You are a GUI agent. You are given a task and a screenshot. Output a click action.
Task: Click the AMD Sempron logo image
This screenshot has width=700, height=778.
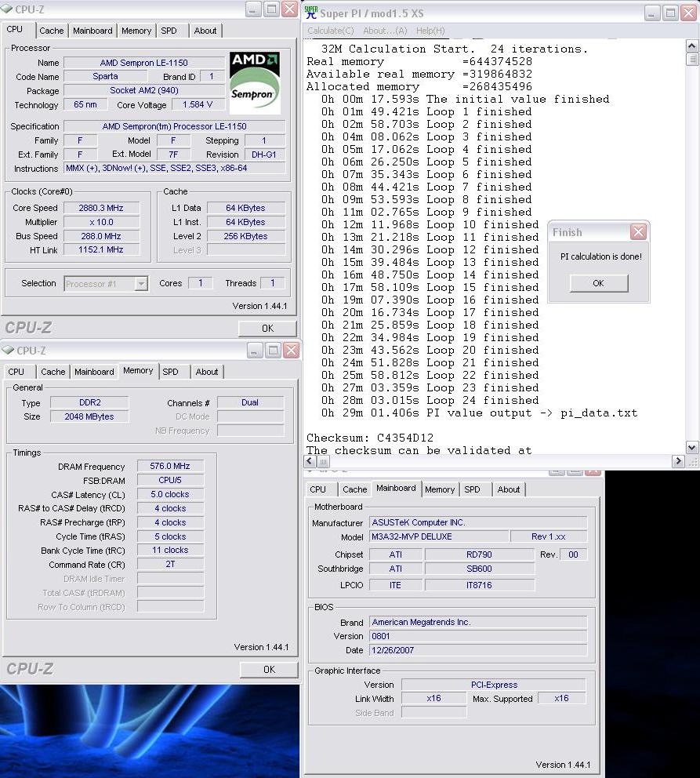click(255, 83)
